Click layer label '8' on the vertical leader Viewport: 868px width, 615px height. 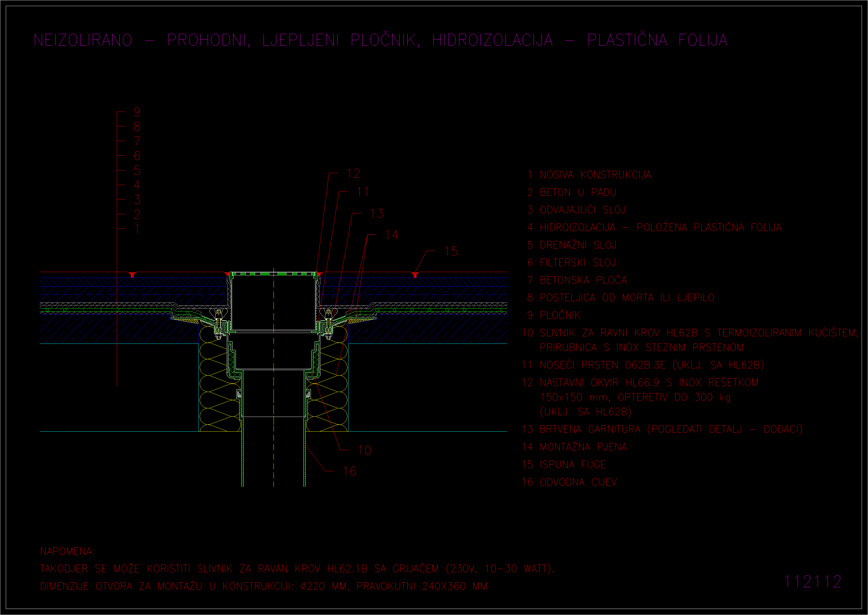click(137, 126)
